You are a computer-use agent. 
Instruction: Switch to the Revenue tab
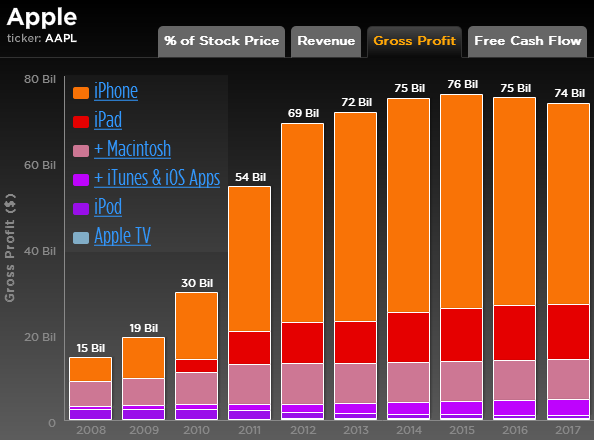point(326,42)
